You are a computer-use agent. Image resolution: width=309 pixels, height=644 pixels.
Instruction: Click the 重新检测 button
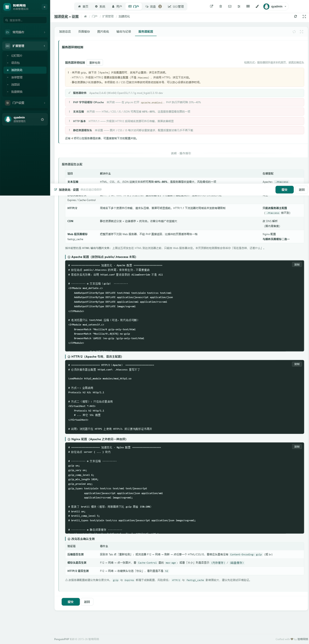pos(95,63)
